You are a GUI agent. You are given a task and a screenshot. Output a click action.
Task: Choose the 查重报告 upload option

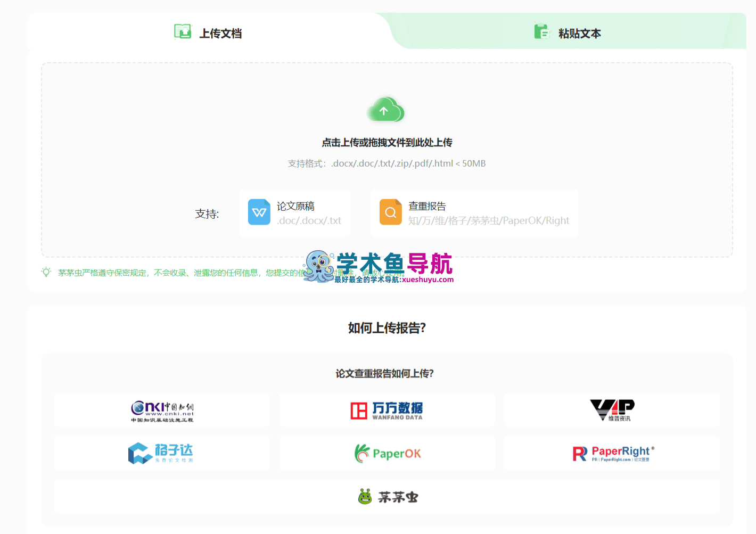coord(474,213)
